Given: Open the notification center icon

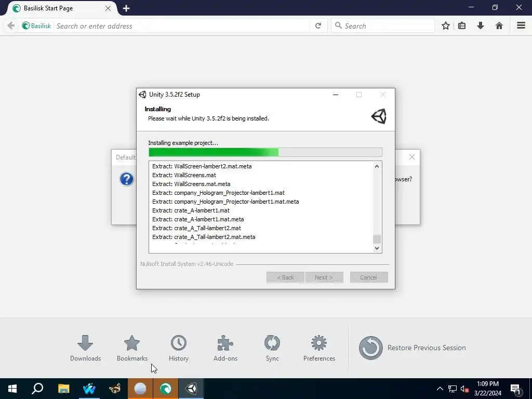Looking at the screenshot, I should tap(515, 389).
